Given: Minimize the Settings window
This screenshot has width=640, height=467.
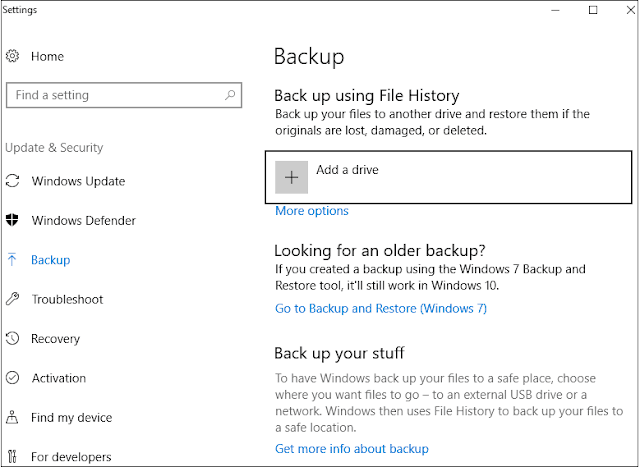Looking at the screenshot, I should (x=555, y=10).
